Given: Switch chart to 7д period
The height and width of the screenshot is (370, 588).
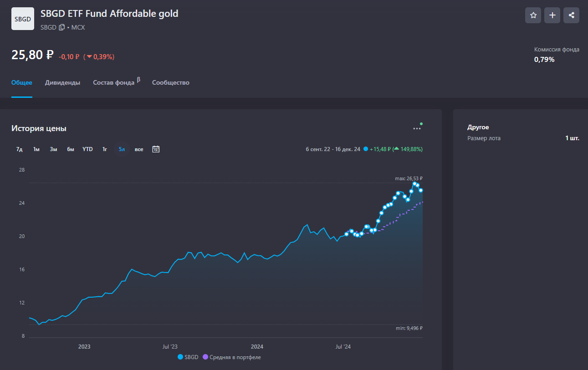Looking at the screenshot, I should (20, 149).
